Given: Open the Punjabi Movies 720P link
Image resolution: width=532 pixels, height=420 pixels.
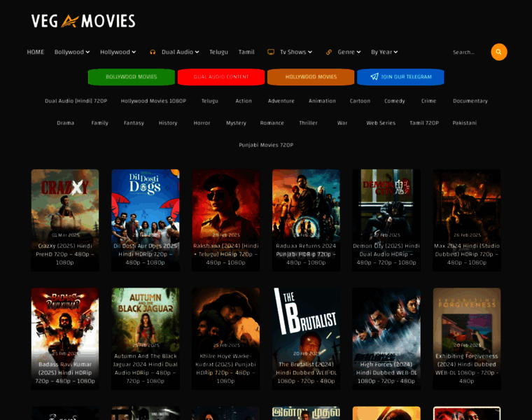Looking at the screenshot, I should point(266,145).
